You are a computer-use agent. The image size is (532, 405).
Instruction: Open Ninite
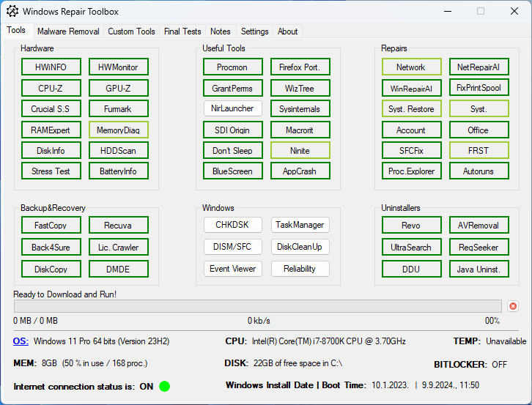(x=300, y=150)
